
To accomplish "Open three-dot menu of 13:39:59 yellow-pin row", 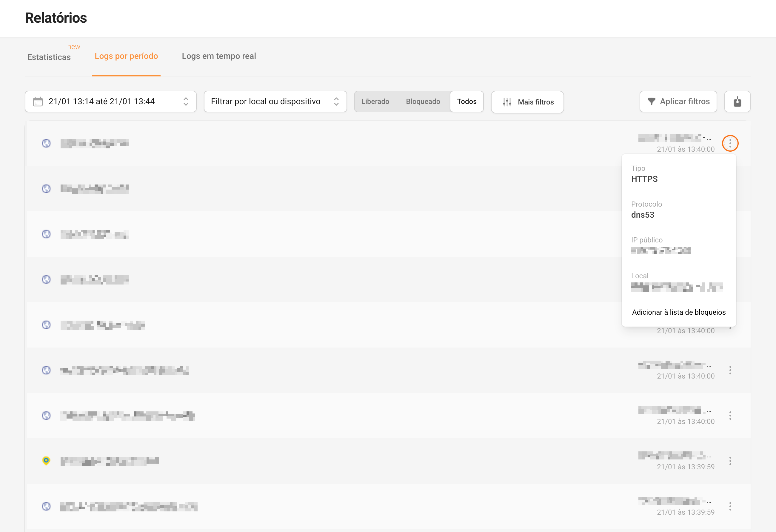I will pyautogui.click(x=730, y=461).
